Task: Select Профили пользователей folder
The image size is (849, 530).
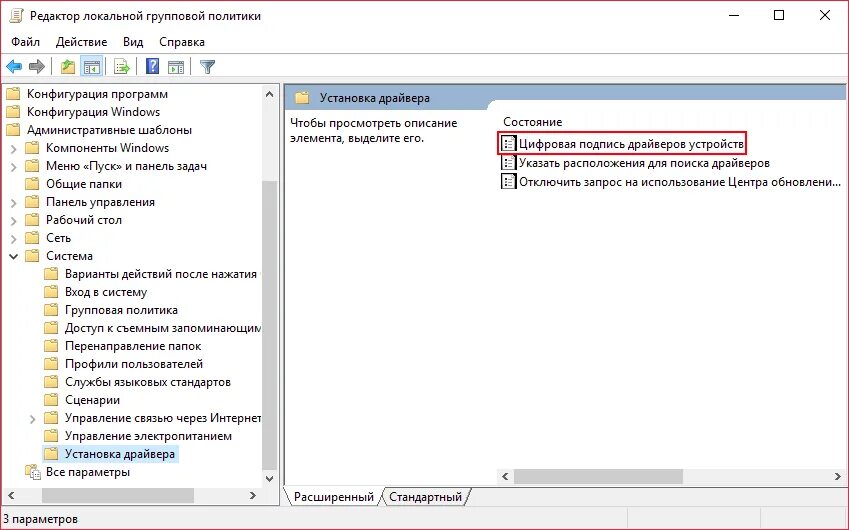Action: tap(134, 364)
